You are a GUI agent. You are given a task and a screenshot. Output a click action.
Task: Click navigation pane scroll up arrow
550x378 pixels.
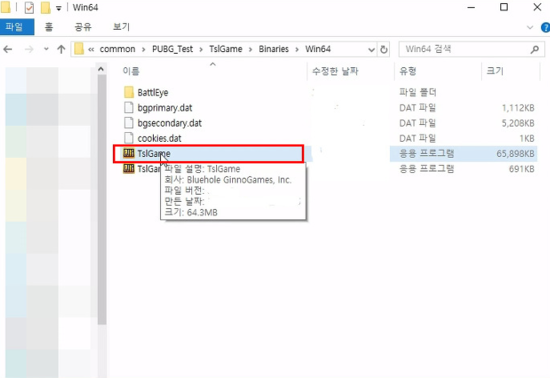[x=101, y=69]
